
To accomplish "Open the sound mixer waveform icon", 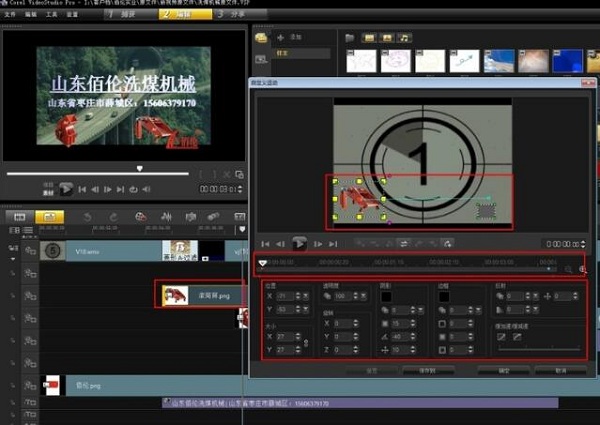I will coord(165,216).
